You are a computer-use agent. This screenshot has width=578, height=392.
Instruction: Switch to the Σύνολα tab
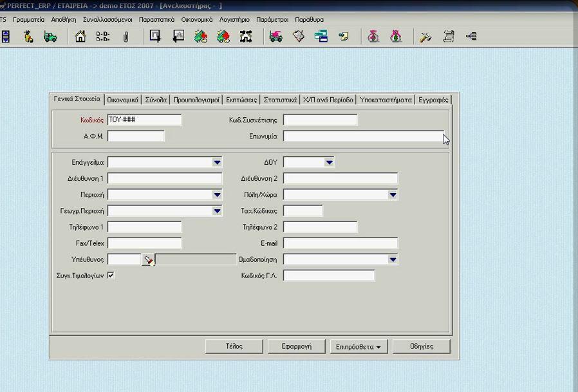(x=156, y=100)
